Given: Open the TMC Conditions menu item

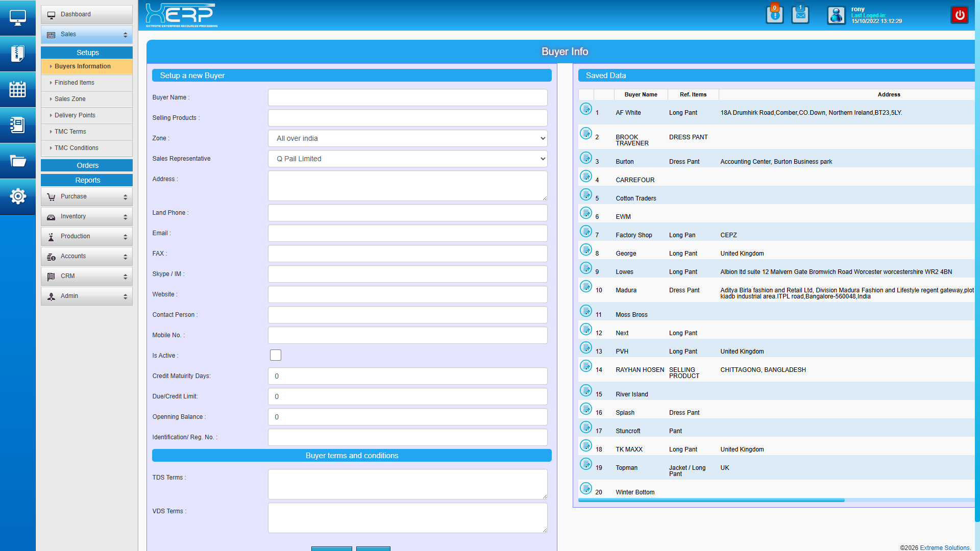Looking at the screenshot, I should [77, 148].
